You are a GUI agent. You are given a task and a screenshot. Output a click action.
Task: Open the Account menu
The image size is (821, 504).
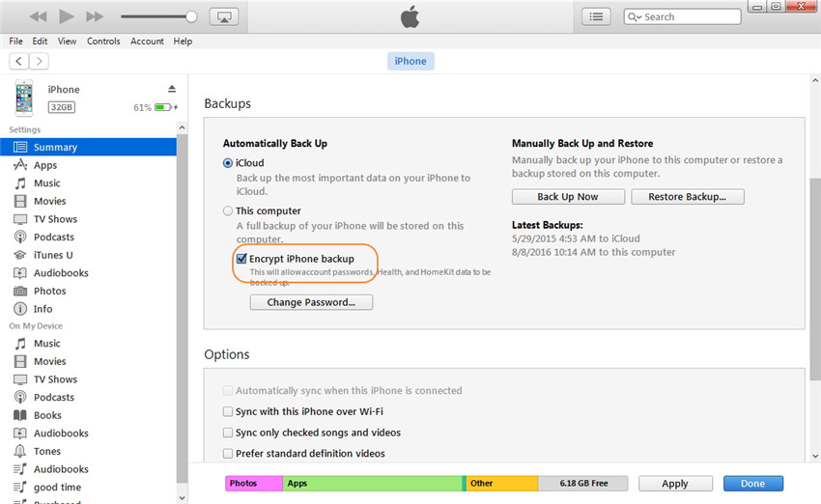147,42
